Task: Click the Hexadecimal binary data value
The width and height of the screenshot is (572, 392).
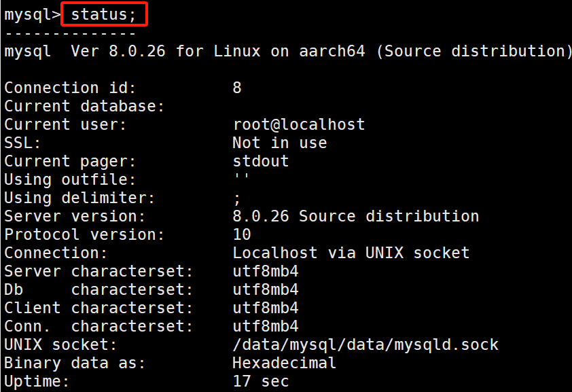Action: [x=284, y=363]
